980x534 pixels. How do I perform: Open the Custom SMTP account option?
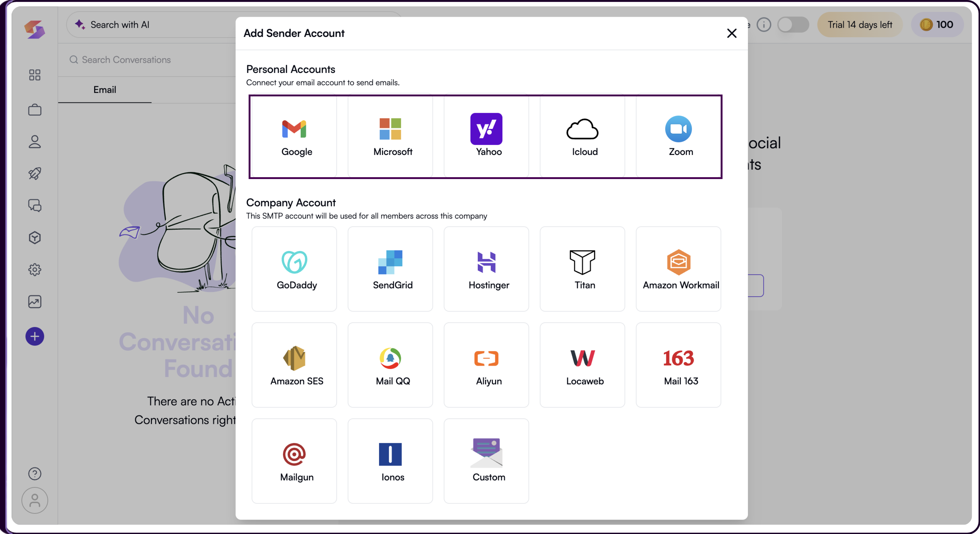pyautogui.click(x=486, y=461)
